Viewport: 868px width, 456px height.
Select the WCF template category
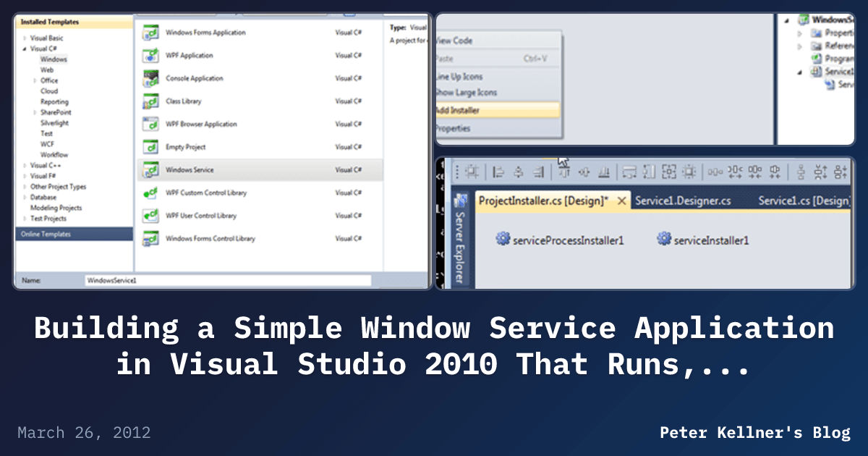tap(46, 144)
